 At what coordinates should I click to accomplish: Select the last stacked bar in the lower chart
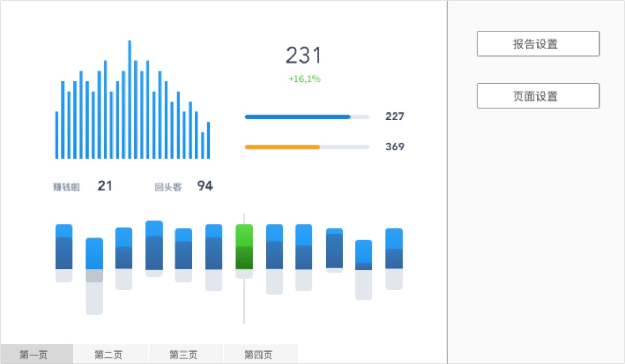click(394, 259)
